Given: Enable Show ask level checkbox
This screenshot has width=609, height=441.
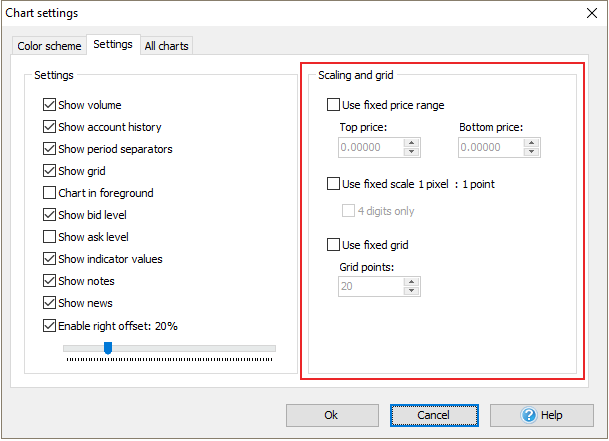Looking at the screenshot, I should (50, 237).
